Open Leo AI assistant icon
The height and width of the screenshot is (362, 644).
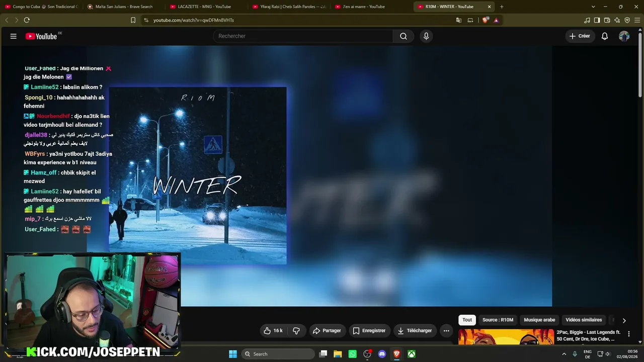pyautogui.click(x=617, y=20)
